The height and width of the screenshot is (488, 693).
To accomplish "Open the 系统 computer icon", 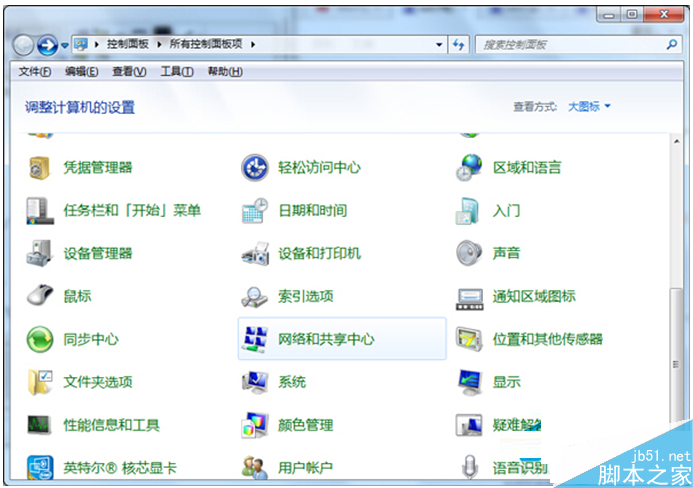I will point(255,382).
